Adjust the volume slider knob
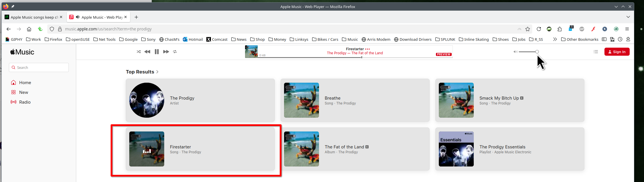The image size is (644, 182). click(537, 52)
